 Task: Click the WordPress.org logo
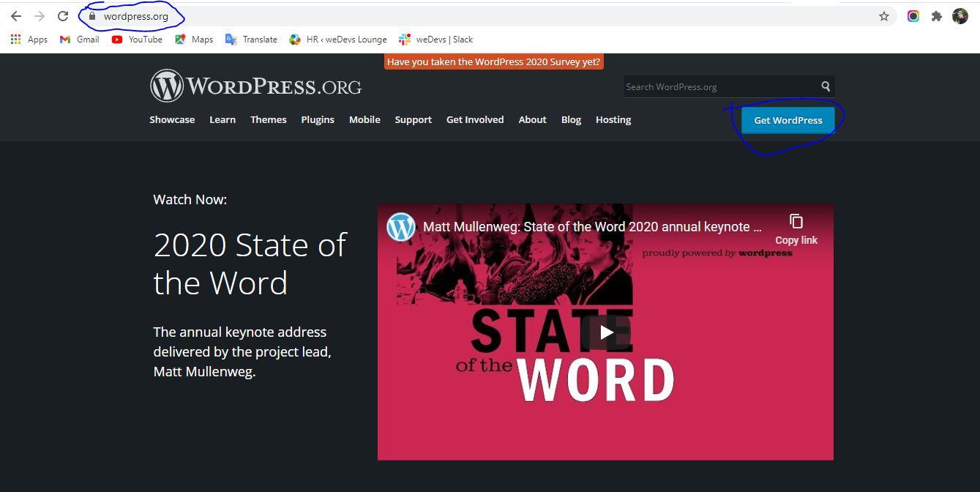click(x=256, y=86)
